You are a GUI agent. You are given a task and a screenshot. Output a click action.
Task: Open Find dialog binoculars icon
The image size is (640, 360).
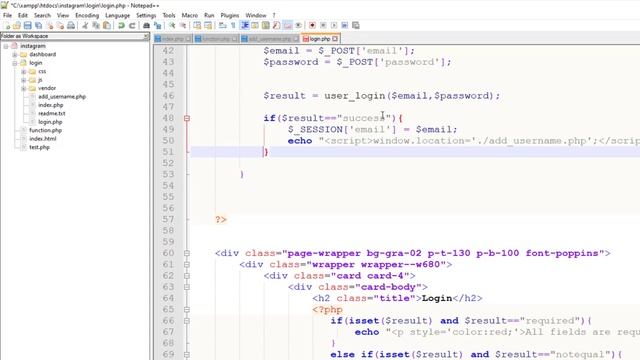(146, 25)
